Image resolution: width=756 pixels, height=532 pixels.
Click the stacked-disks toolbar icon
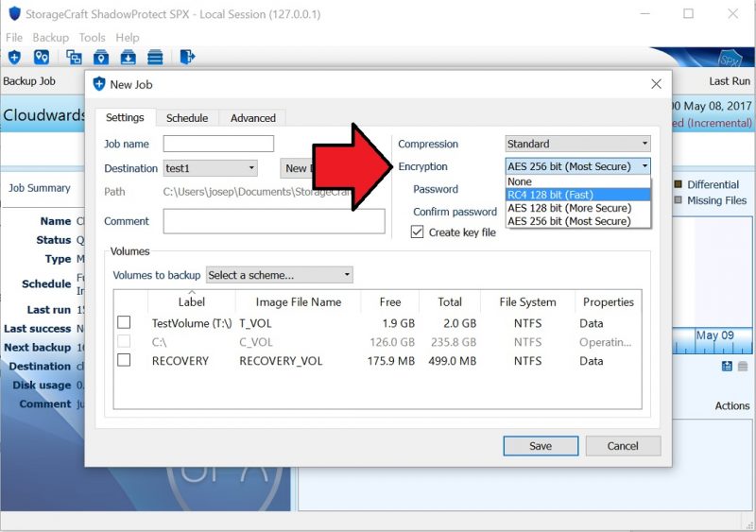[x=155, y=58]
